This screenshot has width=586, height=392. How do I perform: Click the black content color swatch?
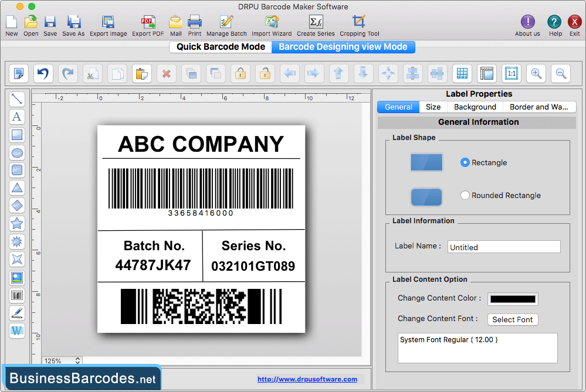(x=513, y=299)
